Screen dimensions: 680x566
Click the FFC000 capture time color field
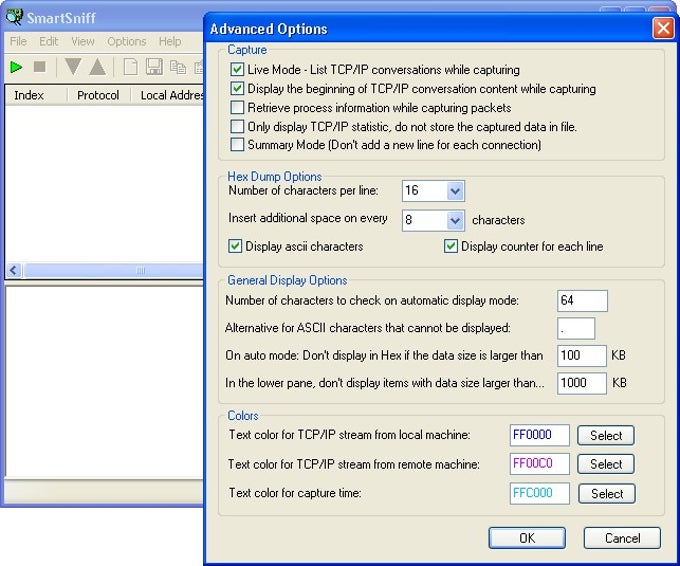click(x=539, y=494)
